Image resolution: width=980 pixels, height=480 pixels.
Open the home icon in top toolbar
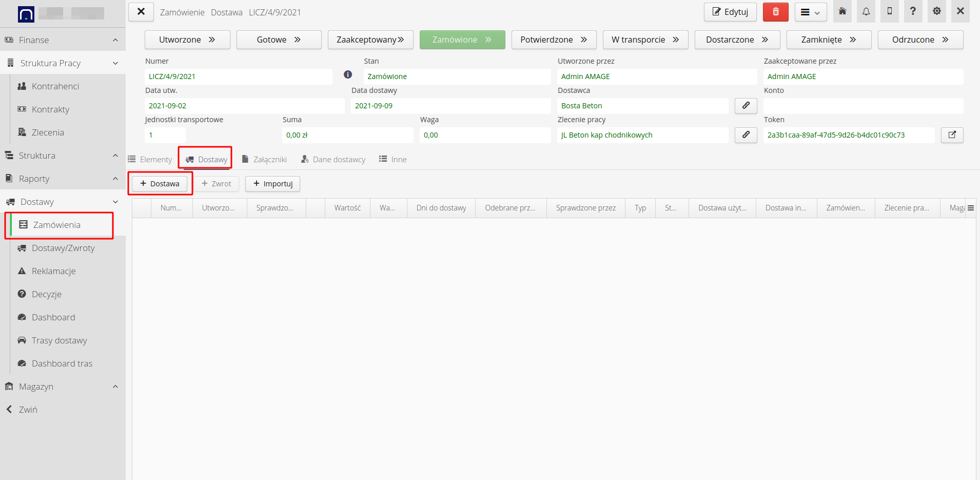pos(842,12)
